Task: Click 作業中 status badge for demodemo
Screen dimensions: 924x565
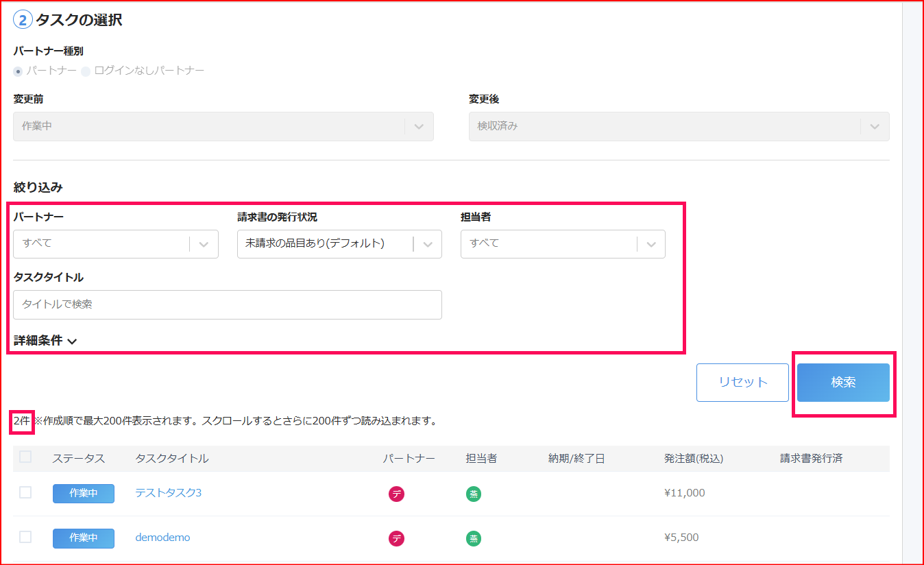Action: click(84, 538)
